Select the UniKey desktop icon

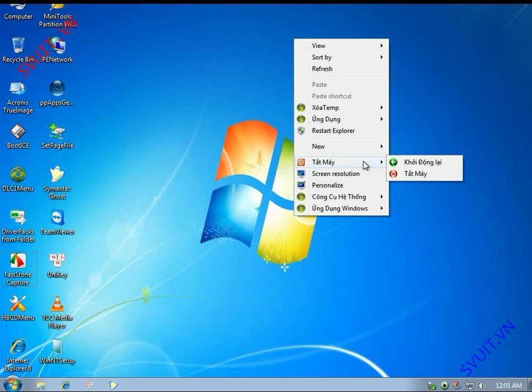pyautogui.click(x=57, y=266)
